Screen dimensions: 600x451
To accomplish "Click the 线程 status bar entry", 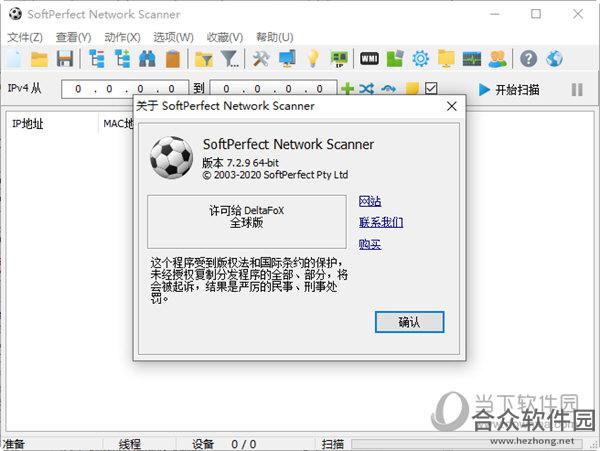I will click(129, 444).
